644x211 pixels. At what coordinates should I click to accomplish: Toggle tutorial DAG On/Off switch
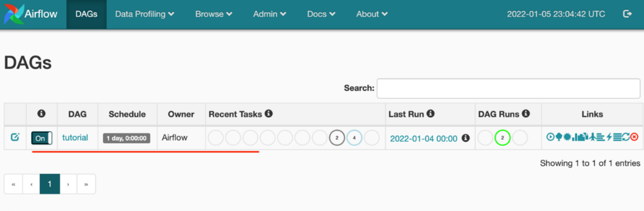(x=41, y=138)
